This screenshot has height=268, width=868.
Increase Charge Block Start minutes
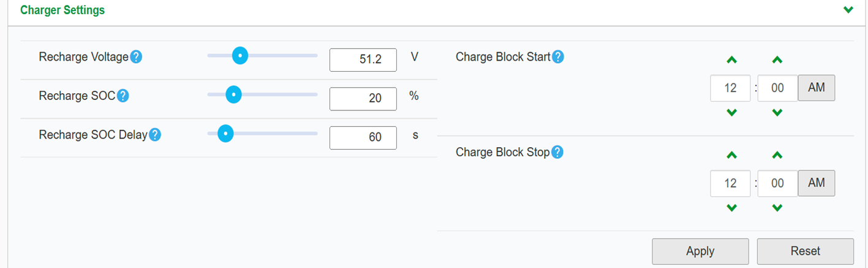[x=777, y=60]
